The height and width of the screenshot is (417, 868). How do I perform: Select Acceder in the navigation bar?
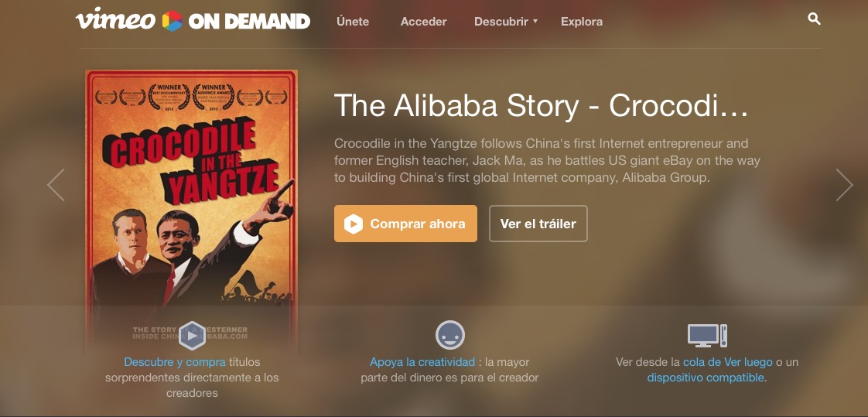423,22
